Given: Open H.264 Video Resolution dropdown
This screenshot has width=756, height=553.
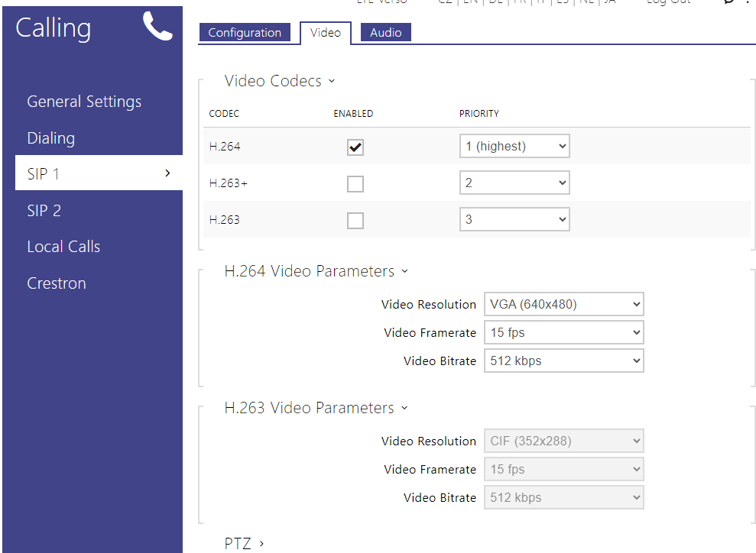Looking at the screenshot, I should click(x=563, y=304).
